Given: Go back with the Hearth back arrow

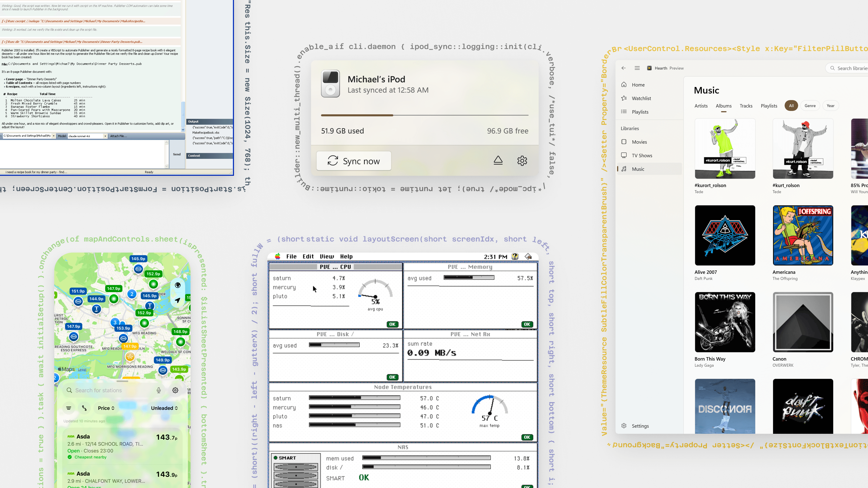Looking at the screenshot, I should (623, 68).
